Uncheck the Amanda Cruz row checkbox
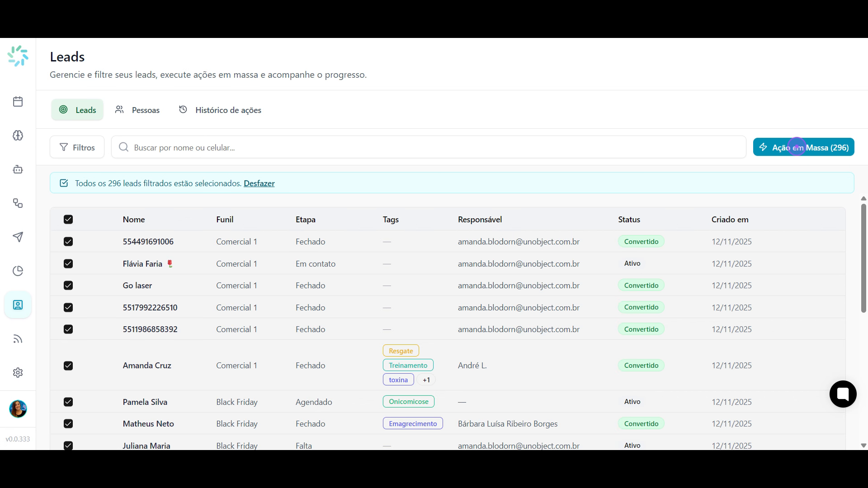The image size is (868, 488). (x=68, y=366)
